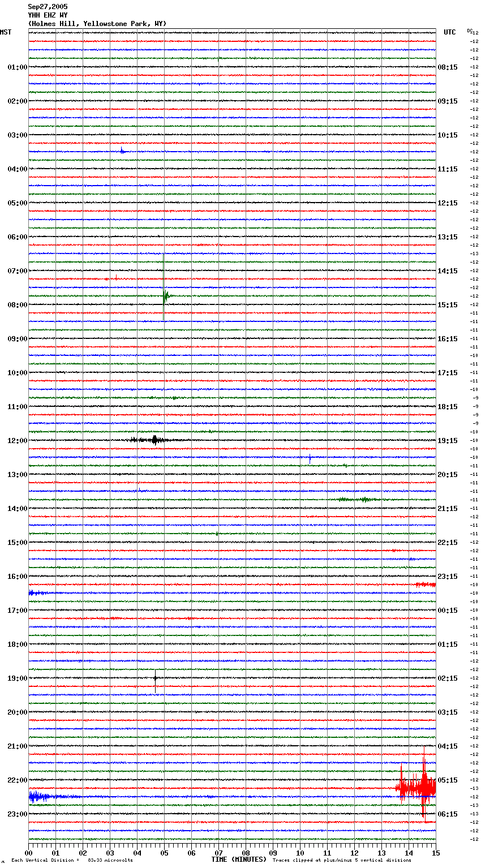The image size is (481, 868).
Task: Select the 08:00 MST time label
Action: pyautogui.click(x=18, y=305)
